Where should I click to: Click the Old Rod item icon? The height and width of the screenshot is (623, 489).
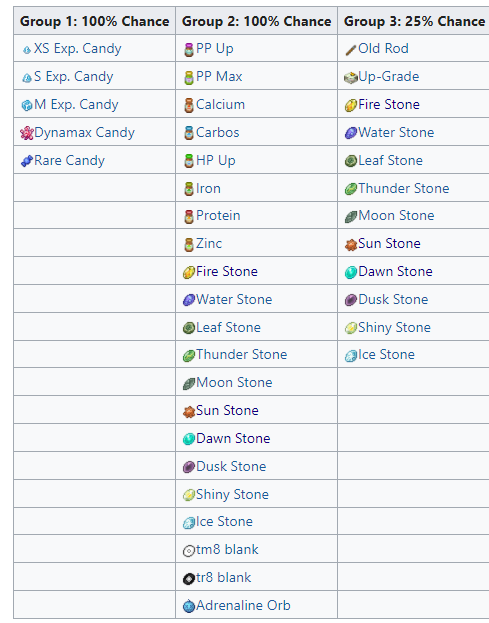[351, 50]
